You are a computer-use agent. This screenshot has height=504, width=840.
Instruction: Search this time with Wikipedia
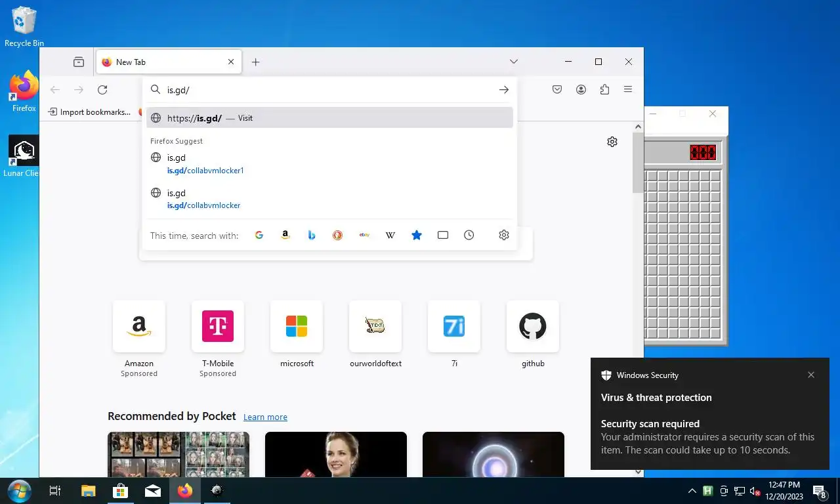pyautogui.click(x=390, y=235)
